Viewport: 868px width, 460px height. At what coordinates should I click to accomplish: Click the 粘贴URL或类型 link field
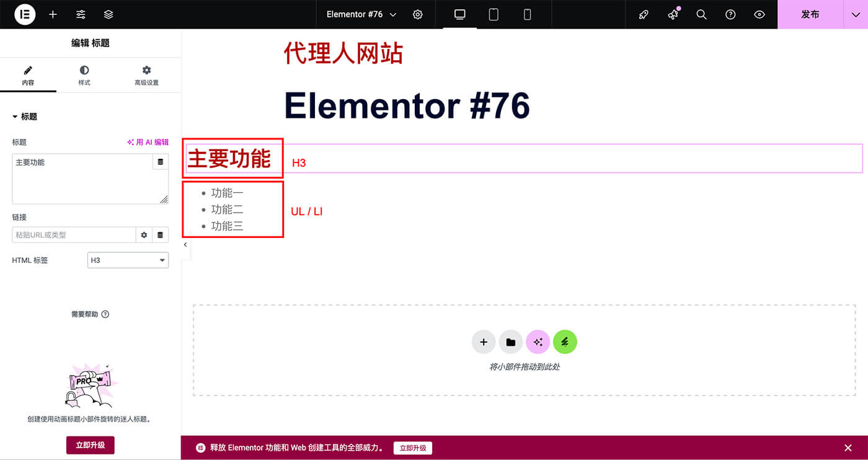[74, 235]
